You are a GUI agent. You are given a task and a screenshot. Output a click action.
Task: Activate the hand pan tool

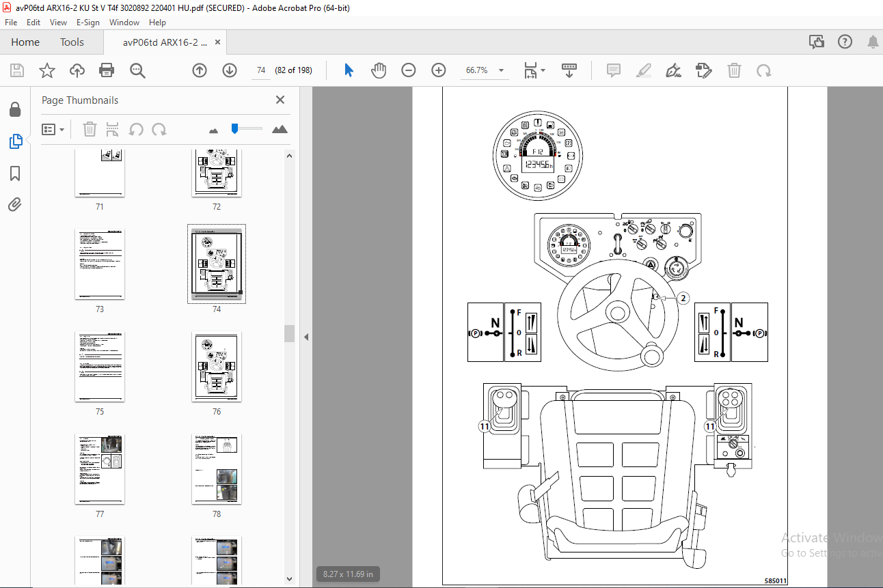(x=379, y=70)
